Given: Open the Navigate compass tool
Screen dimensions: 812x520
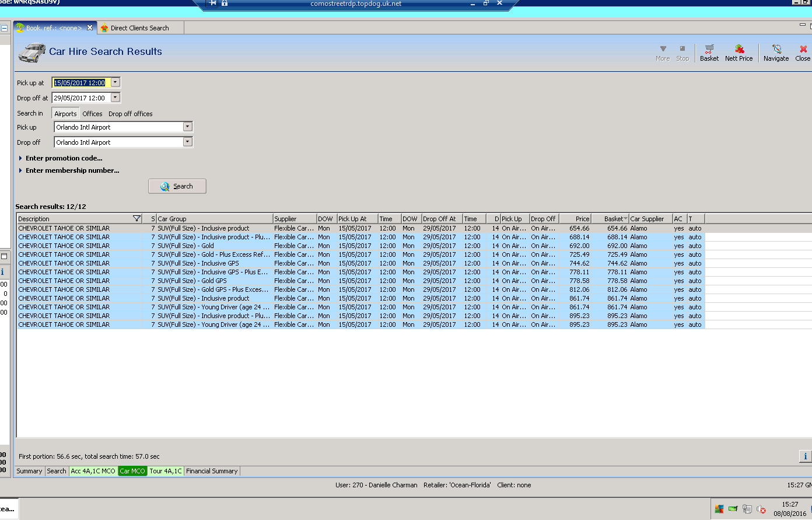Looking at the screenshot, I should coord(776,52).
